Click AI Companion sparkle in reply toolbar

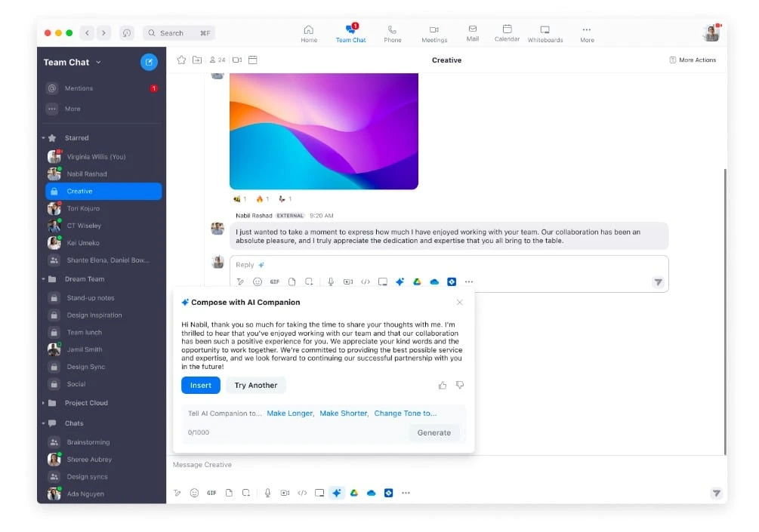[x=400, y=281]
